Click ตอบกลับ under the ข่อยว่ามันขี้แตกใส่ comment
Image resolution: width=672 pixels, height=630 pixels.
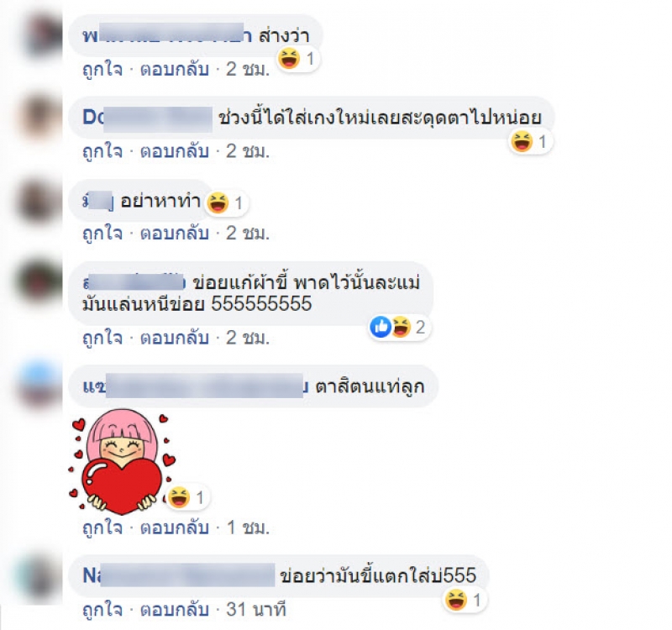[x=175, y=610]
